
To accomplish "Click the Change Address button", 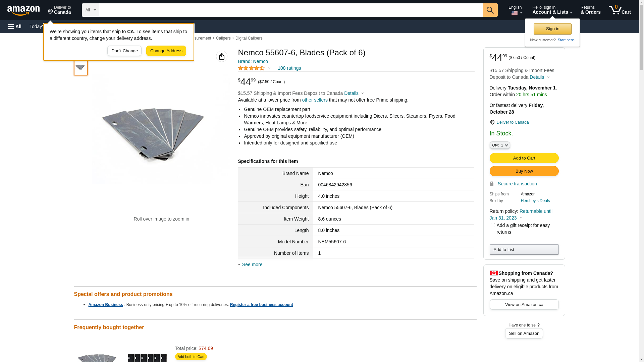I will coord(166,51).
